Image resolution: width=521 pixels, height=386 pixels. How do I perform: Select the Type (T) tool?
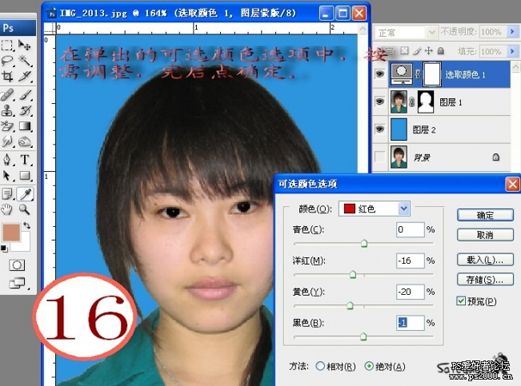coord(25,160)
